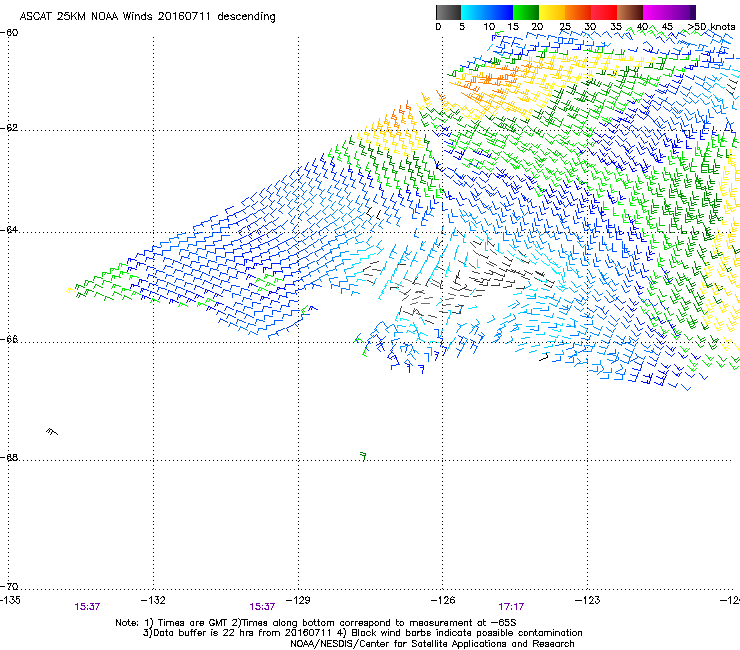This screenshot has height=650, width=740.
Task: Select the cyan-blue 5-15 knots color segment
Action: coord(487,12)
